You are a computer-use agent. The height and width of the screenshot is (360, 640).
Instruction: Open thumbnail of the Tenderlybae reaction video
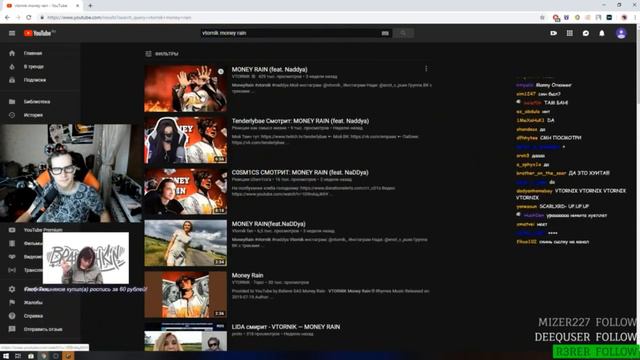coord(185,140)
